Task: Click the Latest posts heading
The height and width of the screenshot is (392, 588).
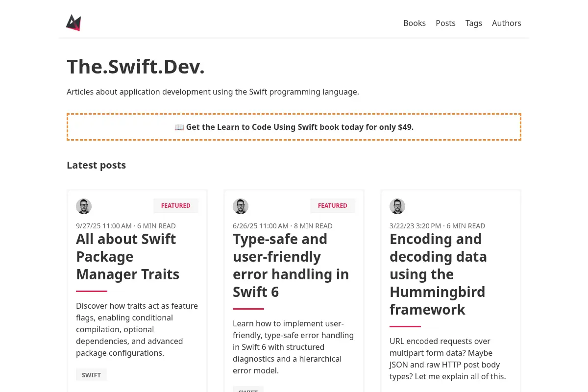Action: 96,165
